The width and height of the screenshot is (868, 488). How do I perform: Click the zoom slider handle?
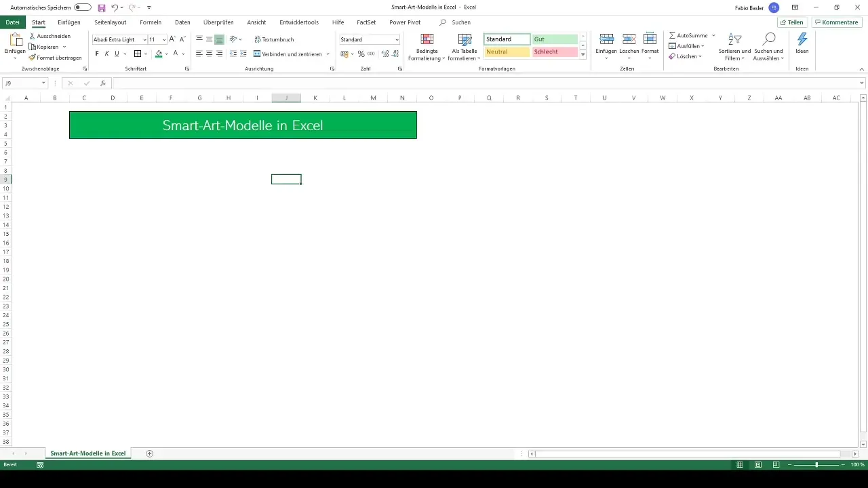(x=816, y=465)
